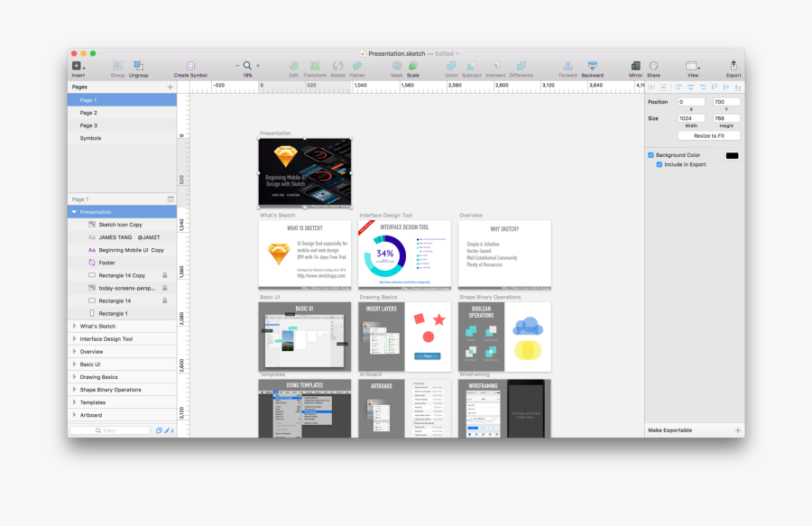Toggle slice layers filter icon
This screenshot has width=812, height=526.
(169, 430)
